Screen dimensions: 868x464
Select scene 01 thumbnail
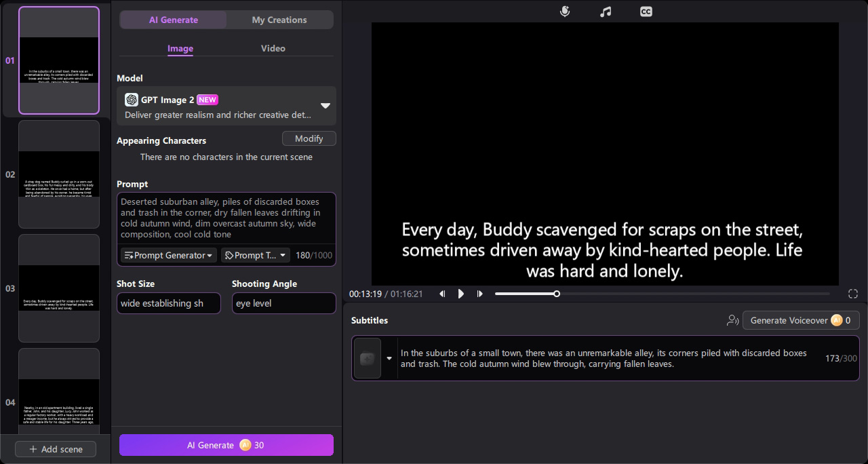(59, 60)
